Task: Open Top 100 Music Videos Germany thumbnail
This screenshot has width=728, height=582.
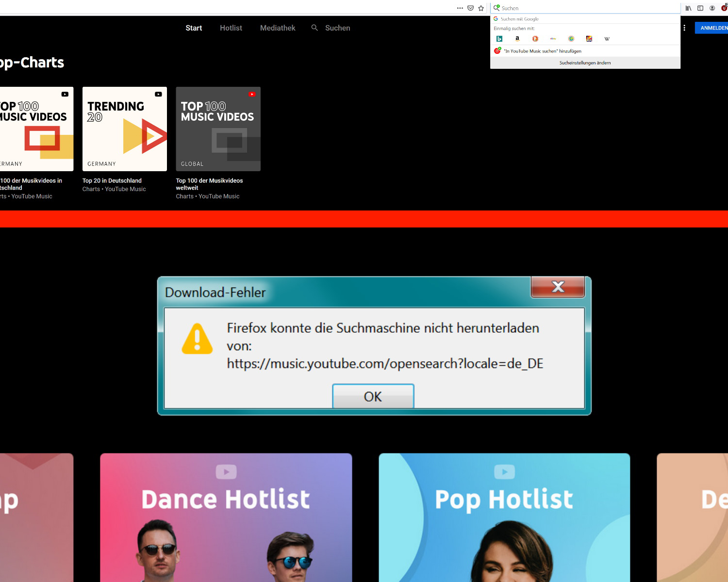Action: pos(36,129)
